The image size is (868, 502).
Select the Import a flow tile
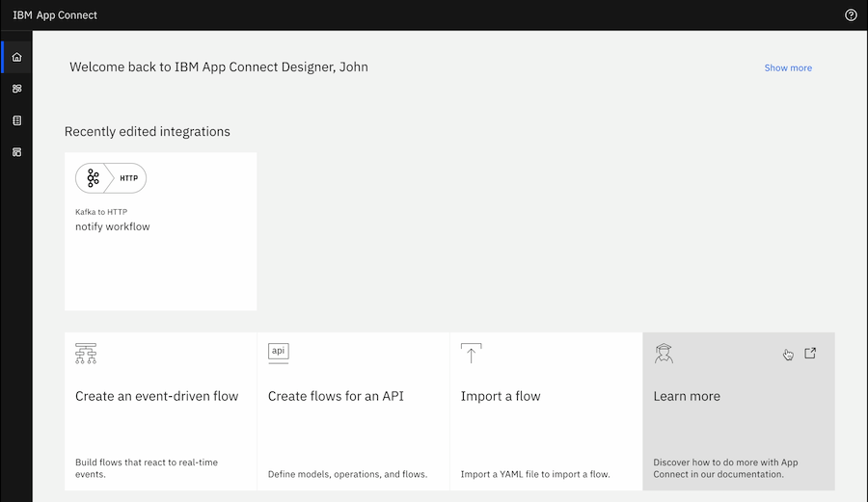546,411
